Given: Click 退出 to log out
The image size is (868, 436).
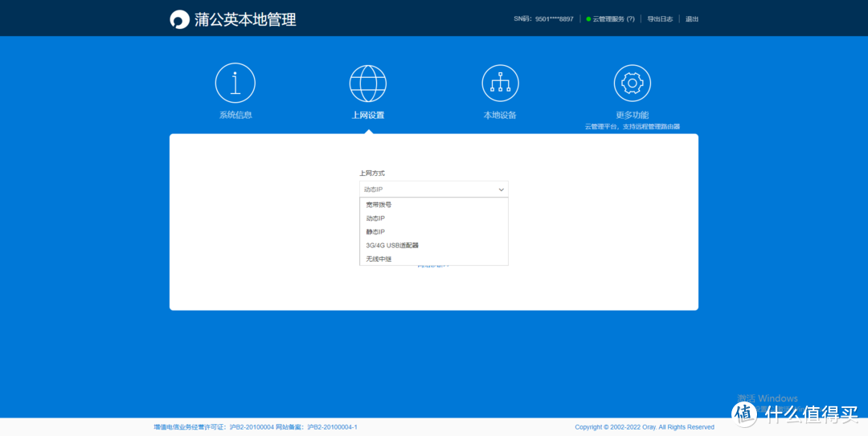Looking at the screenshot, I should pyautogui.click(x=692, y=19).
